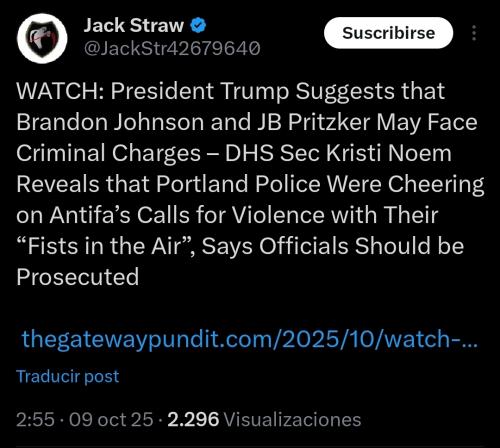Click the name Brandon Johnson in the post
The height and width of the screenshot is (448, 500).
click(x=110, y=122)
